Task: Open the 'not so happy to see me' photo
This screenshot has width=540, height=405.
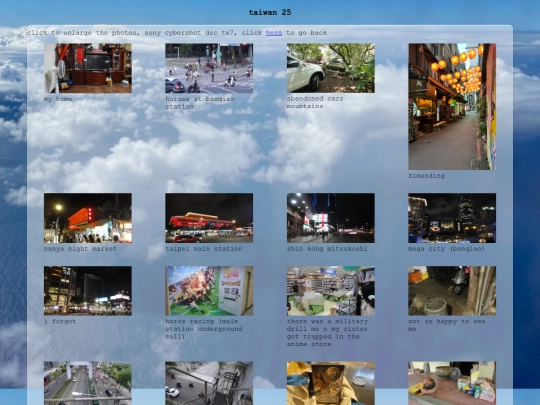Action: [x=452, y=291]
